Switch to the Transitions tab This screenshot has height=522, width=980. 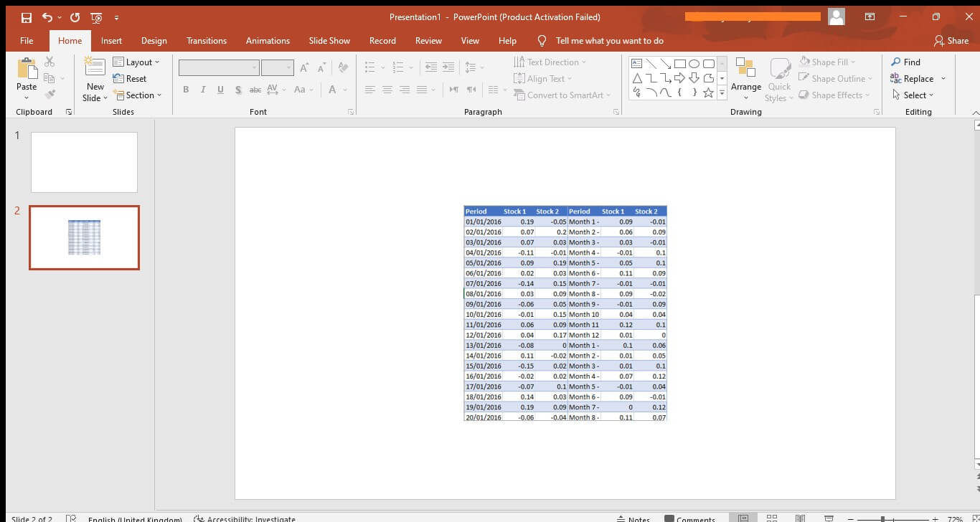tap(207, 41)
